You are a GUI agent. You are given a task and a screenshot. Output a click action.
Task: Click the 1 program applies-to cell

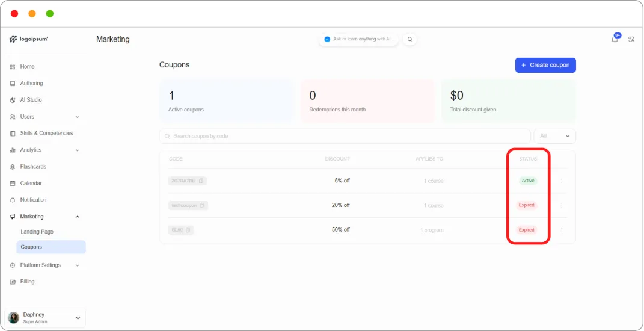432,230
